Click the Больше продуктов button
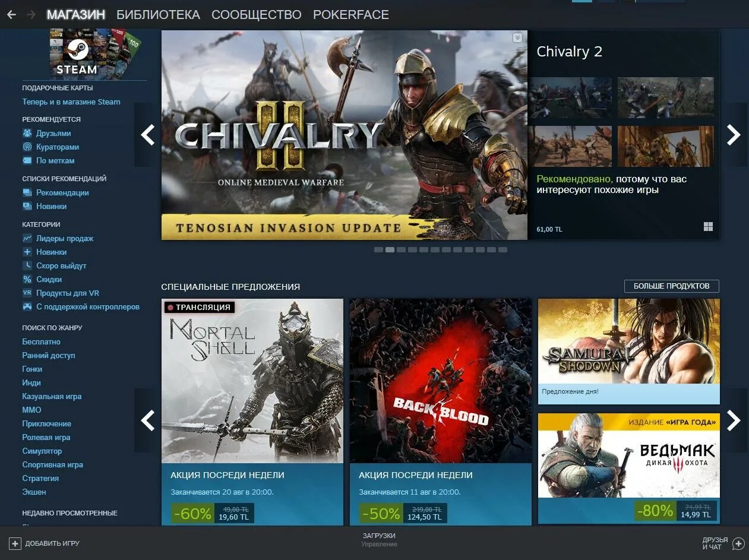This screenshot has height=560, width=749. [x=671, y=286]
